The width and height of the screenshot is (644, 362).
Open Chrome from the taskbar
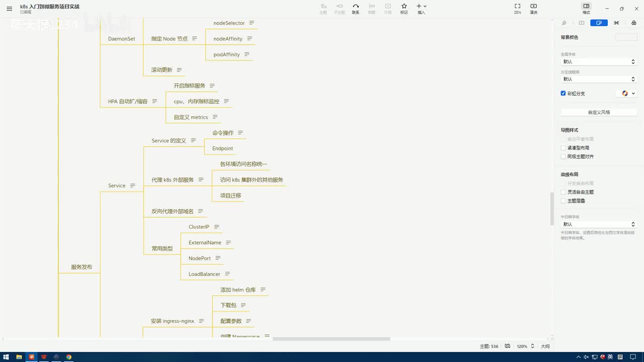point(69,357)
